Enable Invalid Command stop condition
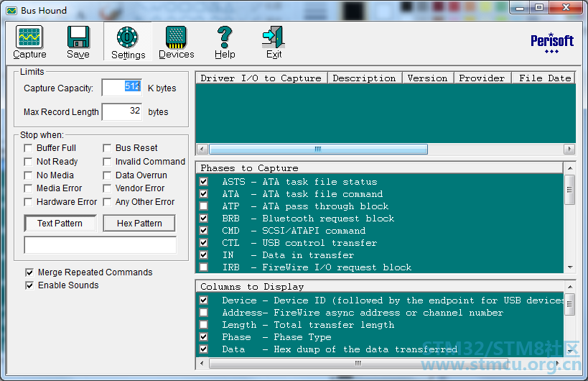The width and height of the screenshot is (588, 381). [x=107, y=162]
